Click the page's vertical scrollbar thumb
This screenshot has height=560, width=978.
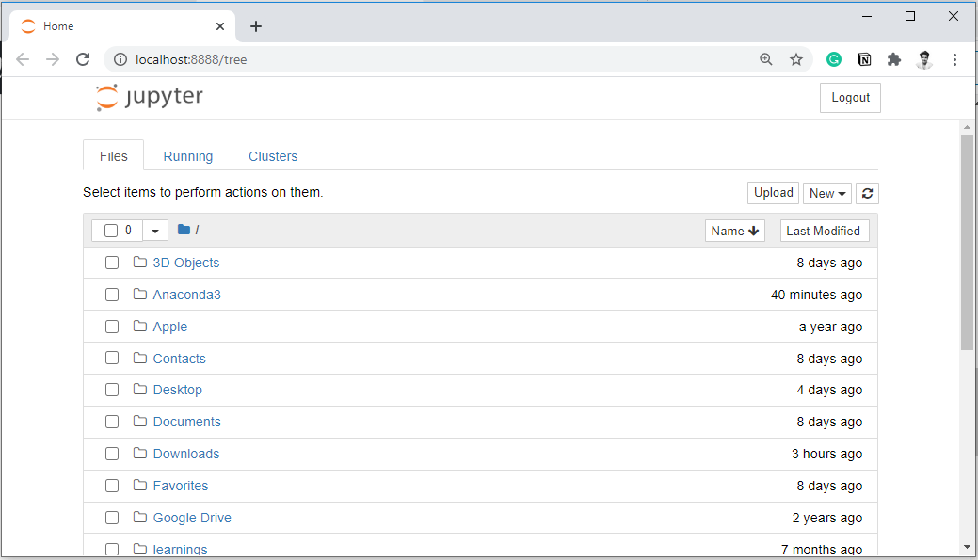pyautogui.click(x=967, y=242)
